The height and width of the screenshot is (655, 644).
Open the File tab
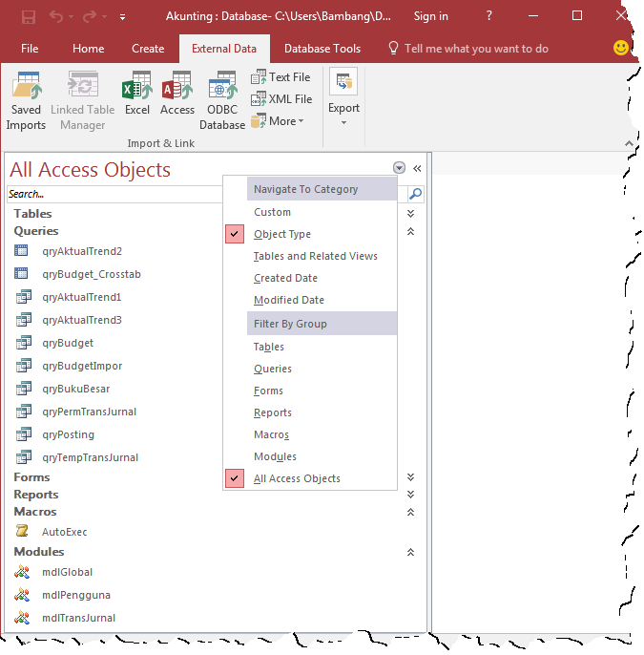(30, 49)
